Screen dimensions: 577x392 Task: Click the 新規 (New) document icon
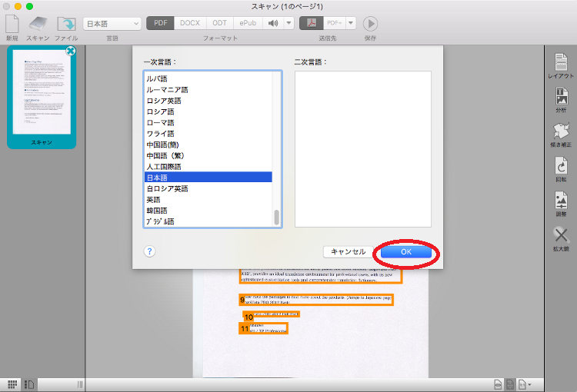[12, 24]
